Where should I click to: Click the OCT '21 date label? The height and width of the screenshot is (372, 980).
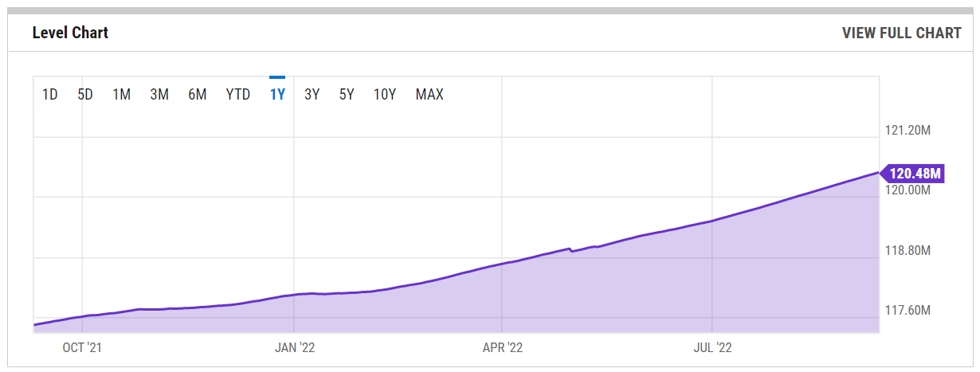click(83, 347)
